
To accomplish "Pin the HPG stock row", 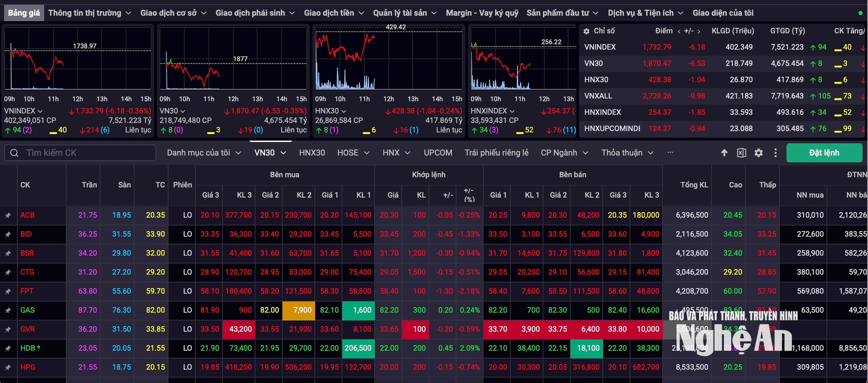I will [x=8, y=367].
